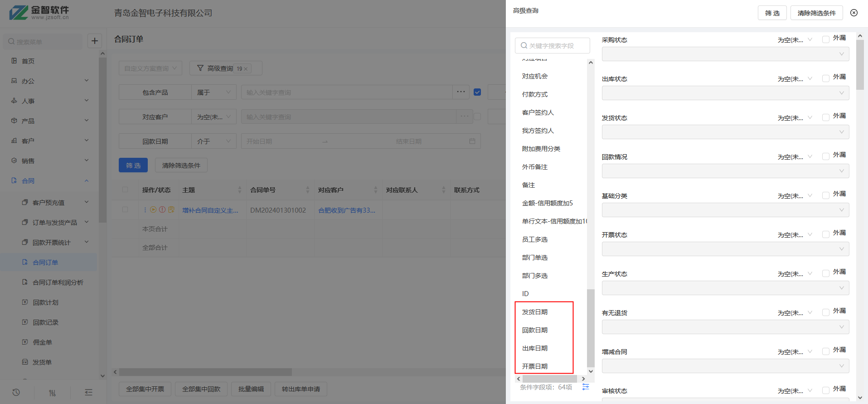Close the 高级查询 panel with the circled X
The height and width of the screenshot is (404, 868).
(853, 13)
